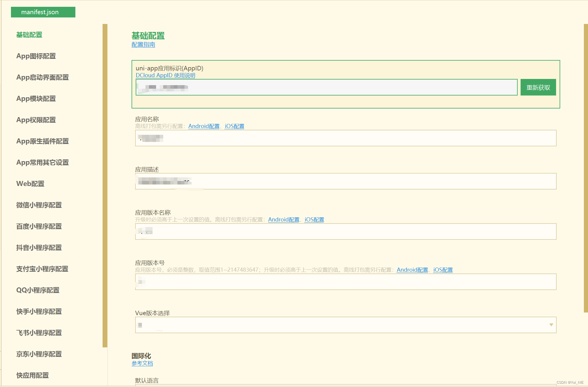This screenshot has height=387, width=588.
Task: Open the 配置指南 link
Action: (143, 45)
